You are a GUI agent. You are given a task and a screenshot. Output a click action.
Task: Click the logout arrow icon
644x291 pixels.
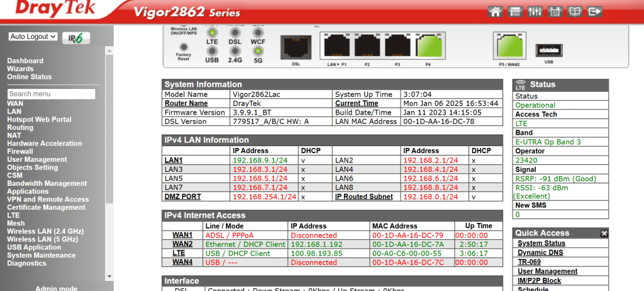595,11
